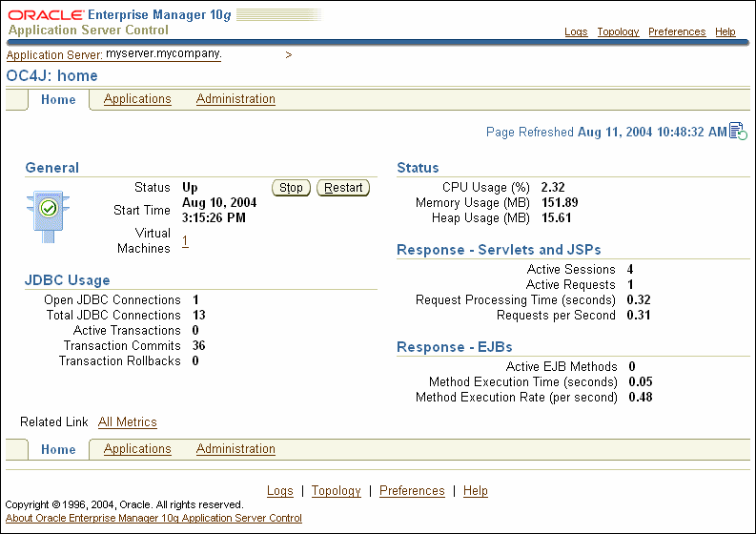
Task: Open the Virtual Machines count link
Action: [185, 240]
